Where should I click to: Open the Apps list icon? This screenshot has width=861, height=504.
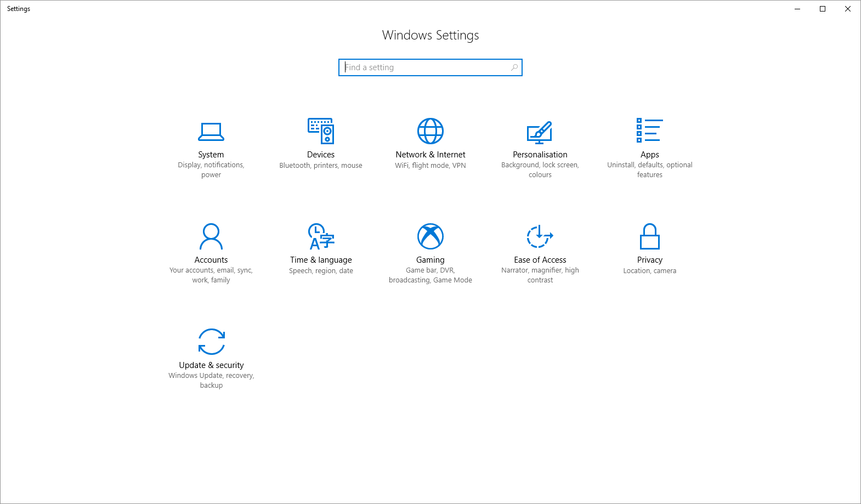(650, 131)
